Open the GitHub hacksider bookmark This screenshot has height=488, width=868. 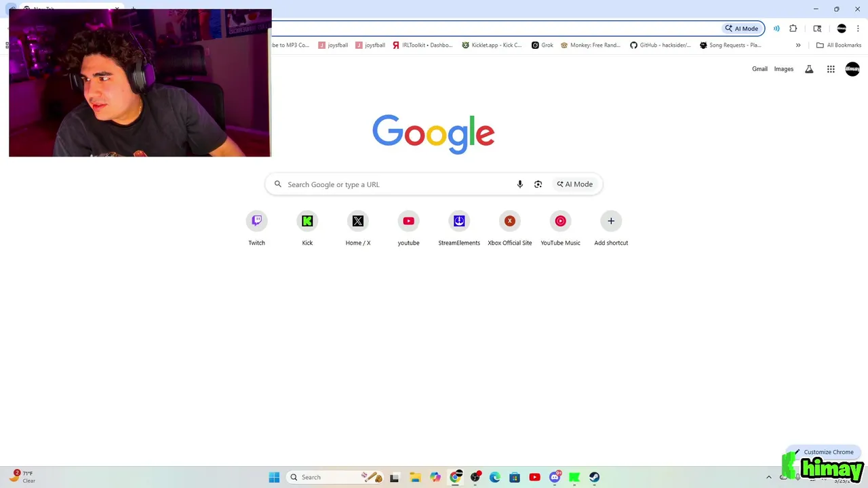click(660, 45)
